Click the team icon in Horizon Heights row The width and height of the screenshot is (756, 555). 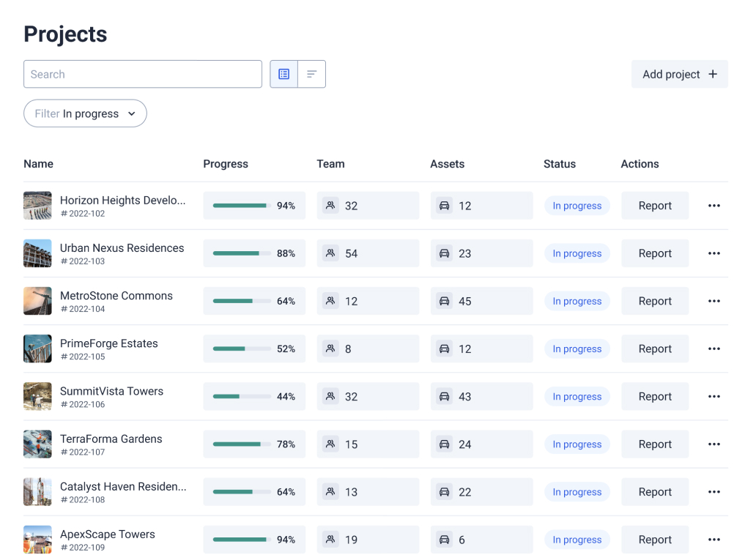pyautogui.click(x=330, y=206)
